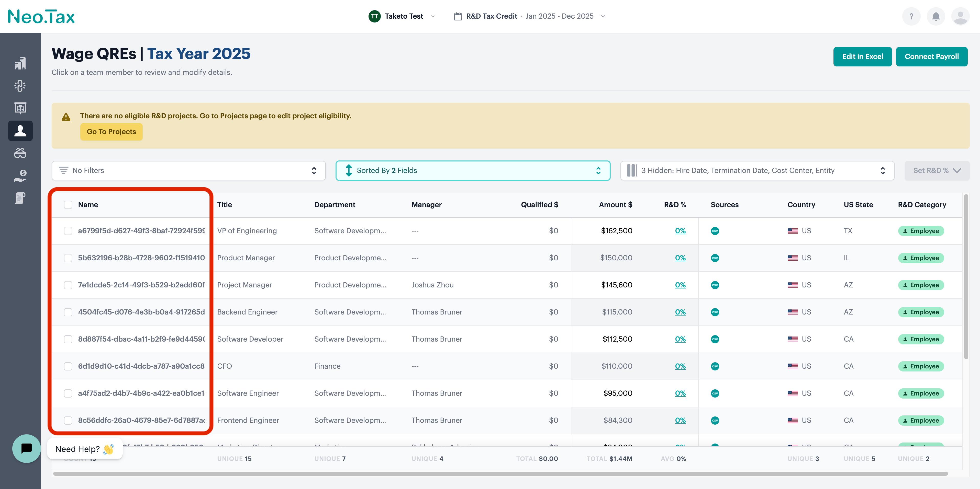Expand the Set R&D % dropdown
Viewport: 980px width, 489px height.
tap(937, 171)
